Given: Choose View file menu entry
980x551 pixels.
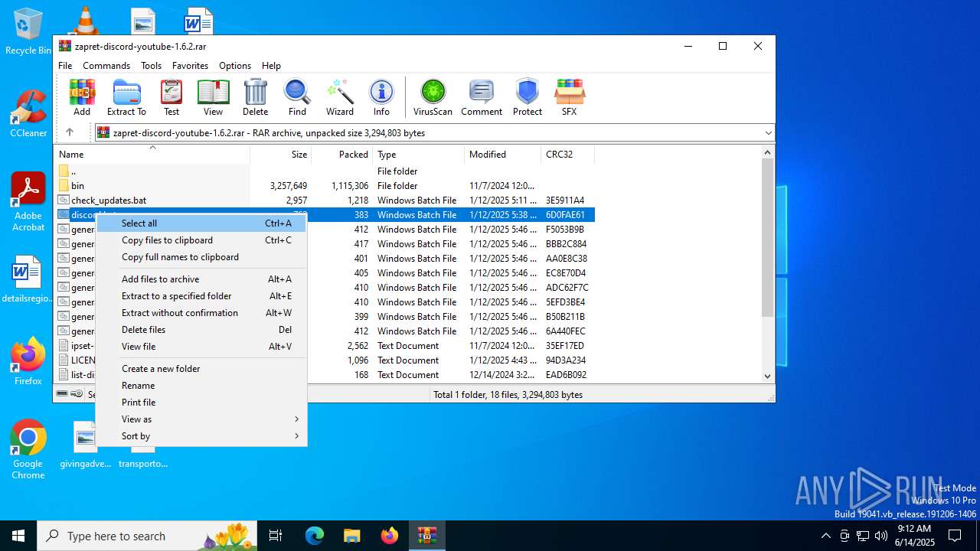Looking at the screenshot, I should (x=202, y=346).
